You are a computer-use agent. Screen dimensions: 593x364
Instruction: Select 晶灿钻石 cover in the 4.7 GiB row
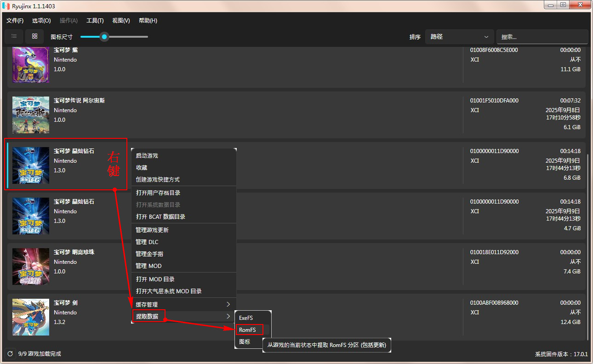coord(31,216)
